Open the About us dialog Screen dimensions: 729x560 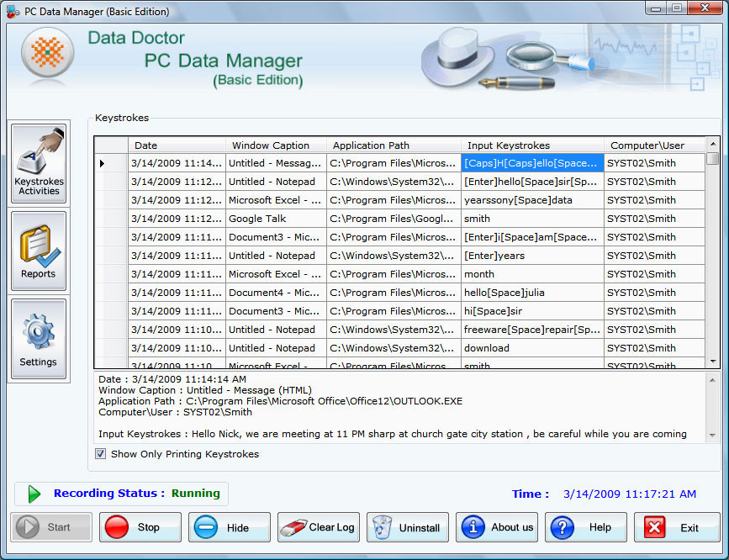[x=496, y=527]
